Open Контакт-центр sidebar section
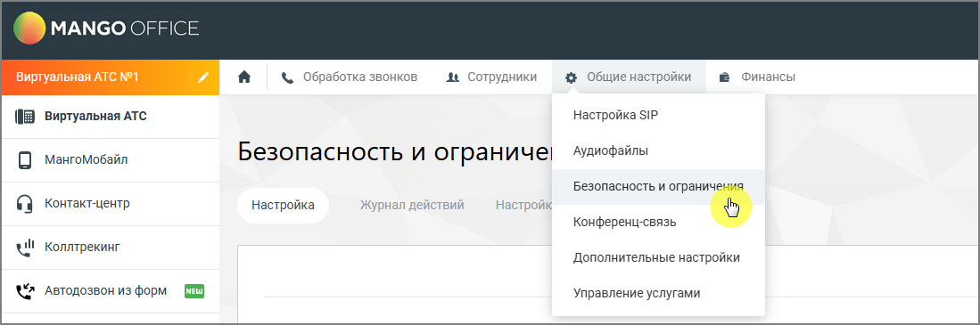 tap(110, 204)
